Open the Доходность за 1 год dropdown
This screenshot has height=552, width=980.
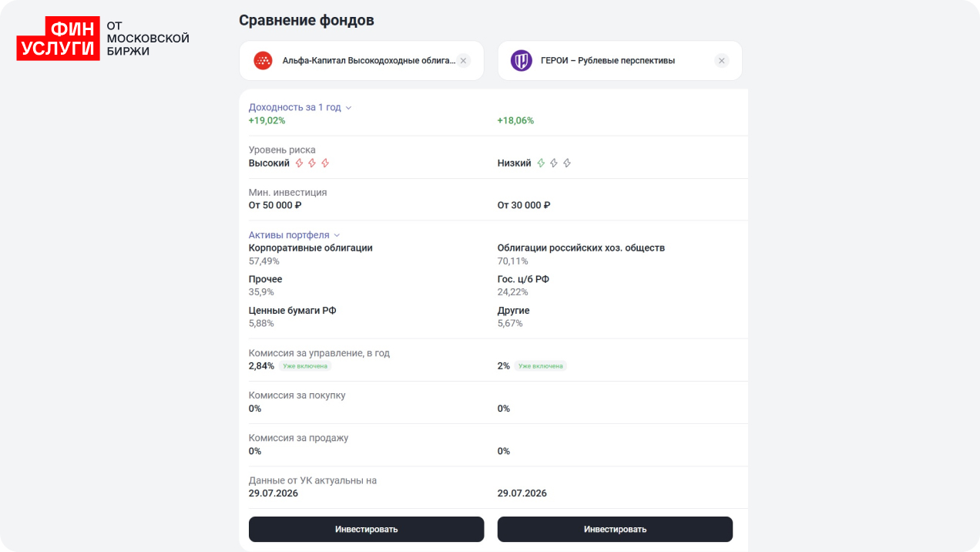300,107
